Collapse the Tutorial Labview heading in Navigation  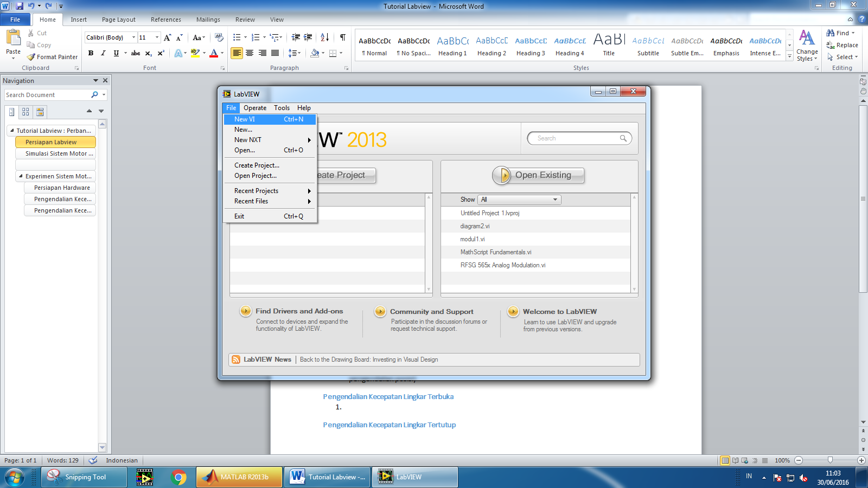click(12, 131)
